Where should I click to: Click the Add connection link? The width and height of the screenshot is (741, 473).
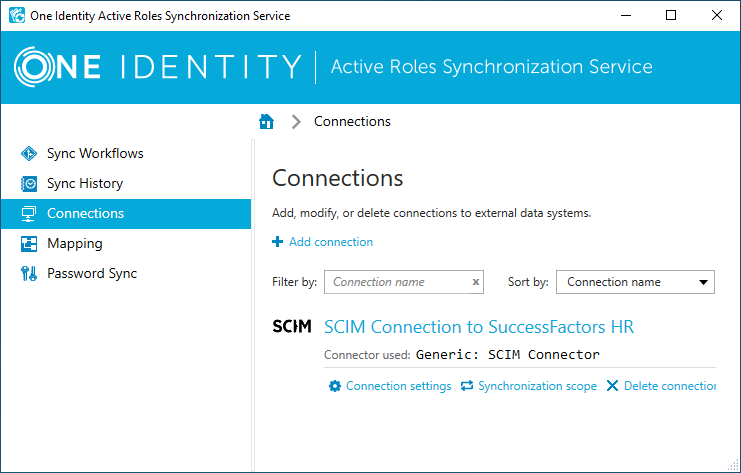point(331,242)
